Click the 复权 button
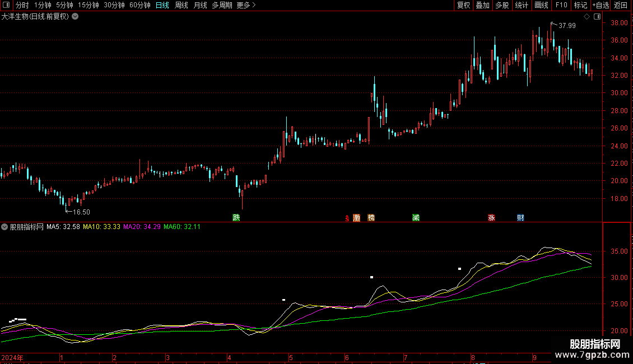The height and width of the screenshot is (364, 633). point(463,5)
